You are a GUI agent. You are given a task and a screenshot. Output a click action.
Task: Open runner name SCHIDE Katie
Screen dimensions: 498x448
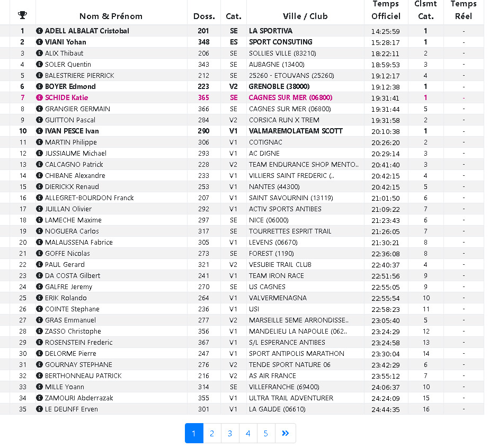coord(66,97)
